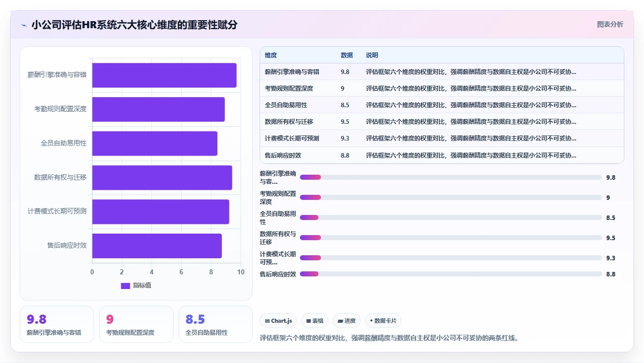Click the 考勤规则配置深度 chart bar

click(158, 109)
